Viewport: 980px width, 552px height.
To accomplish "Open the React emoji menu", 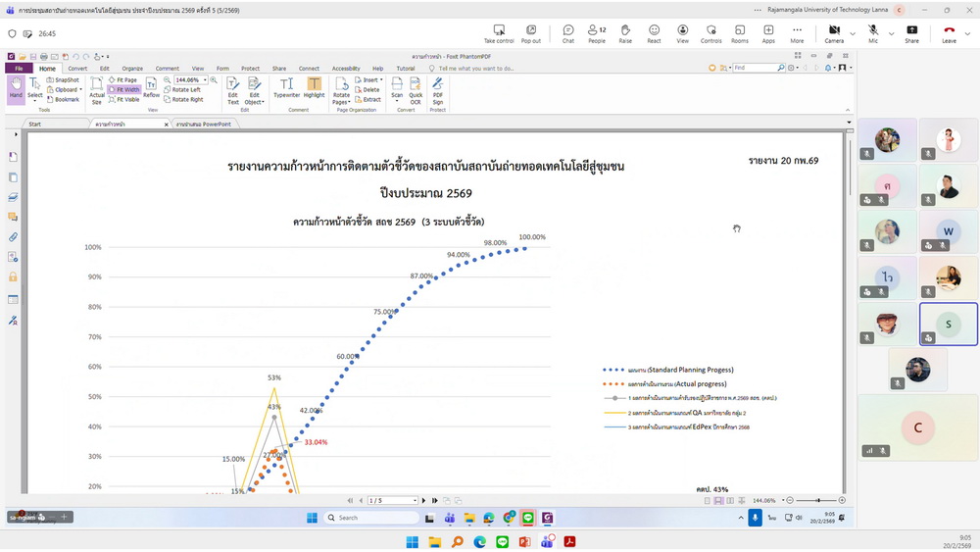I will pyautogui.click(x=654, y=33).
